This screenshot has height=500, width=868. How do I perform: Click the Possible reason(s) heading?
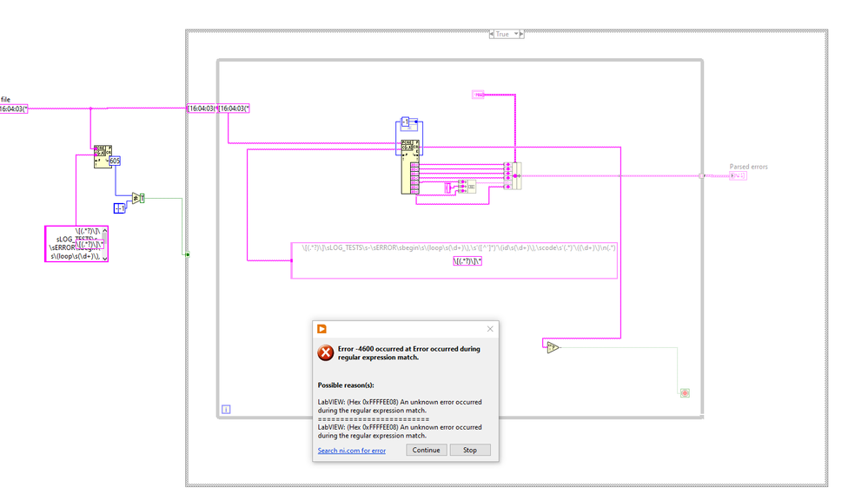(346, 385)
